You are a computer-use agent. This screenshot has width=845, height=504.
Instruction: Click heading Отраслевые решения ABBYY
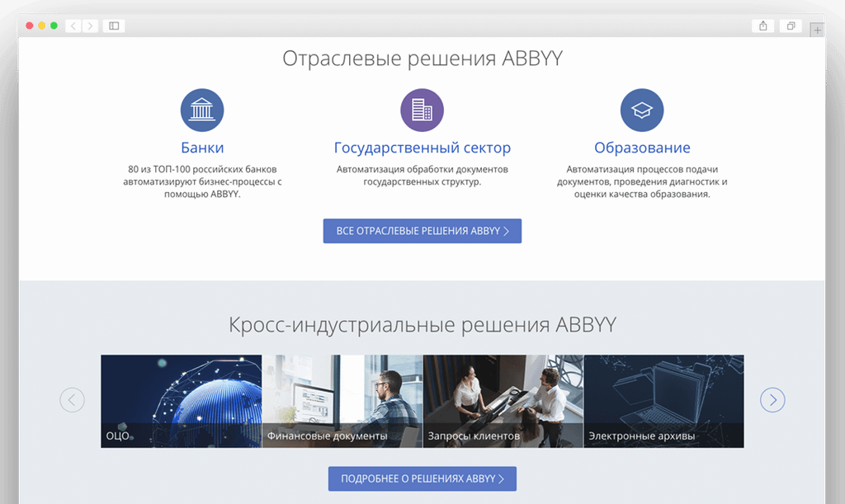click(x=422, y=58)
